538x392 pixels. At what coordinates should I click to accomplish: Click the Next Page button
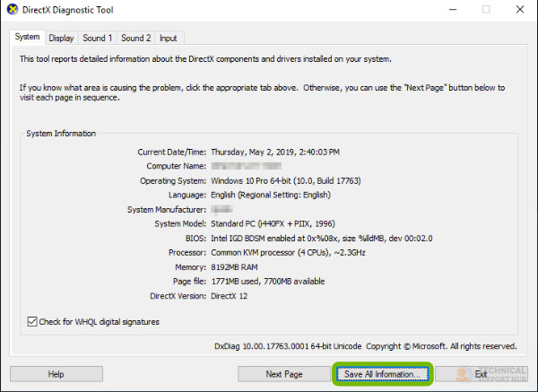coord(284,374)
